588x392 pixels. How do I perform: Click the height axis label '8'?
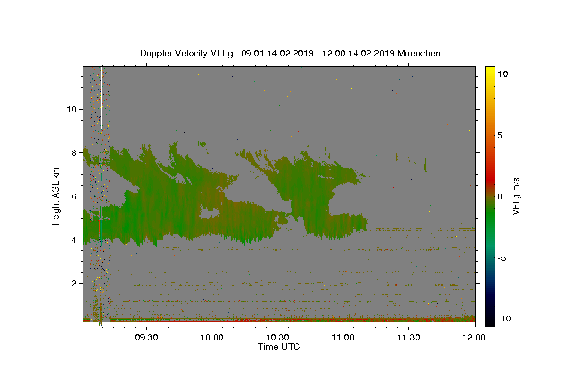tap(73, 152)
